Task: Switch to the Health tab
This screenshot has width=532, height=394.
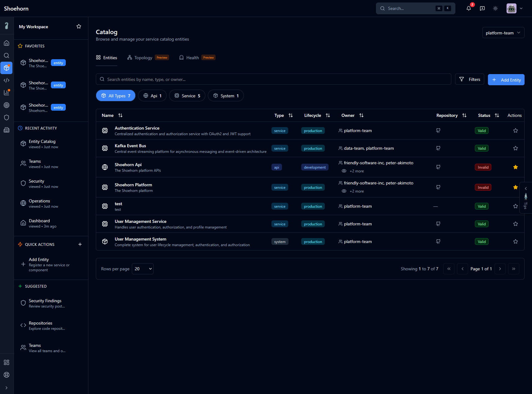Action: 192,58
